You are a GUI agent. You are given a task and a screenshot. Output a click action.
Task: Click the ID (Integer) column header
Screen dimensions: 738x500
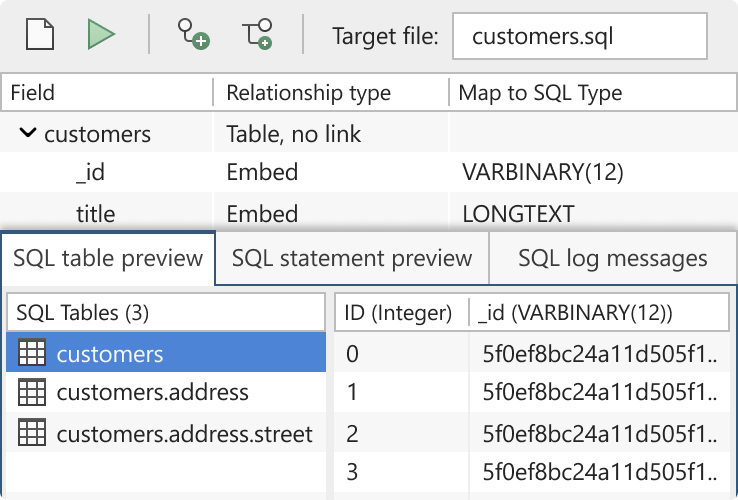click(x=401, y=312)
